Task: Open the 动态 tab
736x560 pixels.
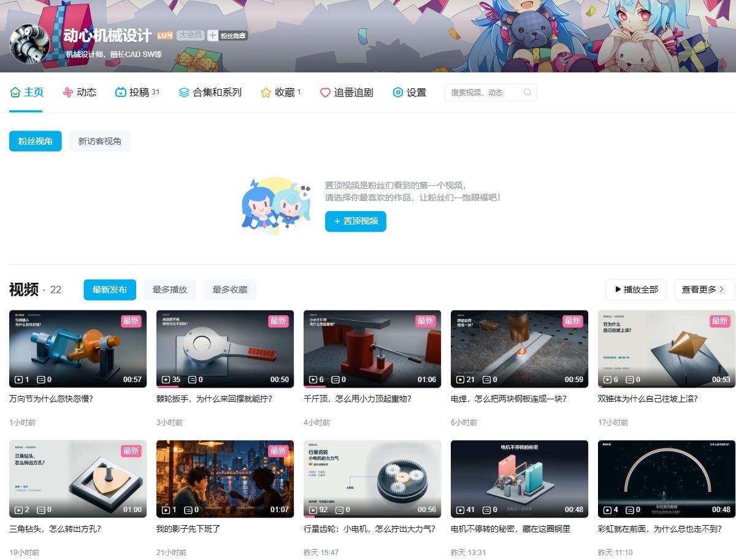Action: pos(80,93)
